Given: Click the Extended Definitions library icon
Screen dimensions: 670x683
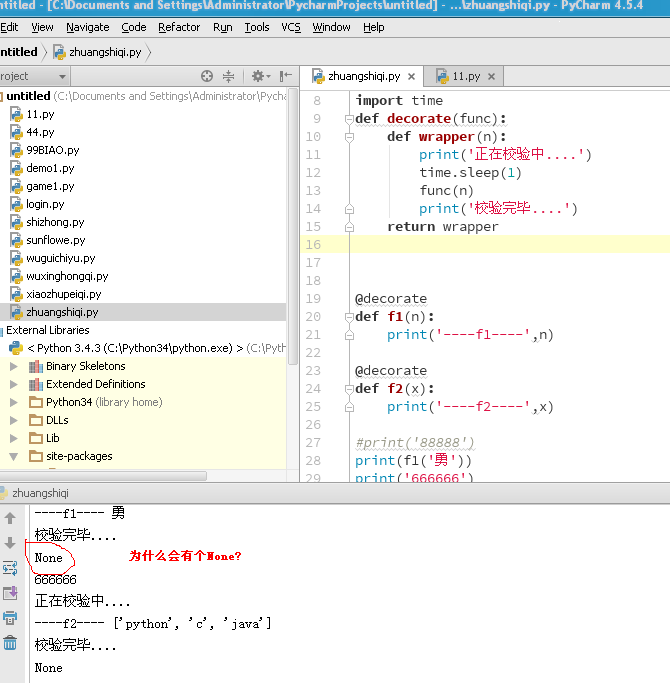Looking at the screenshot, I should pos(36,384).
